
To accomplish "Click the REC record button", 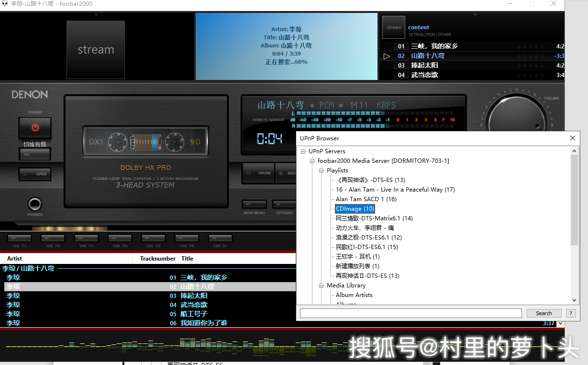I will coord(287,173).
